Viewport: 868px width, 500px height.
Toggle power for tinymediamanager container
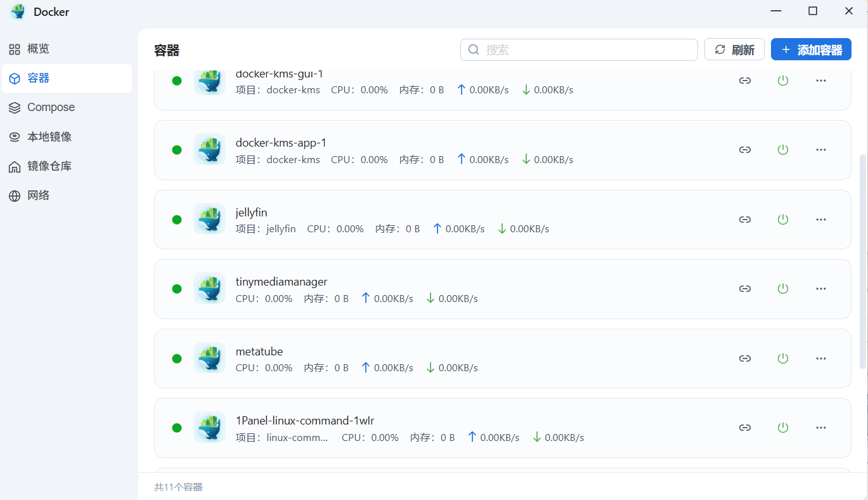click(x=783, y=289)
